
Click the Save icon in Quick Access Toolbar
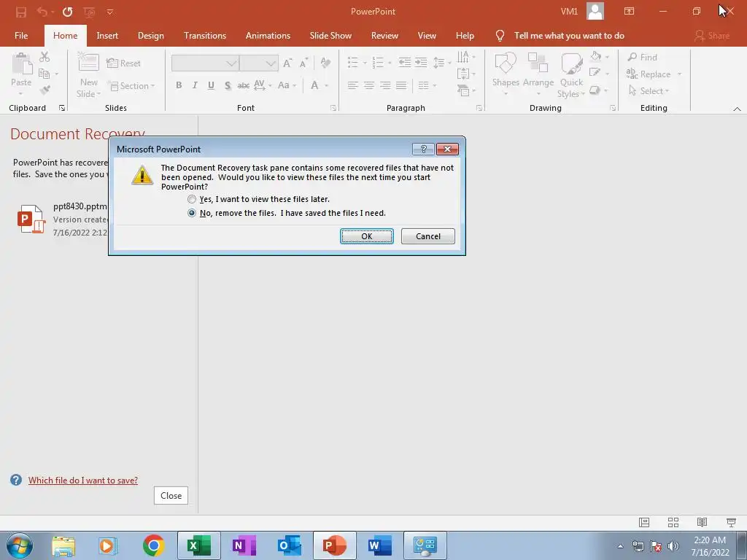[x=21, y=12]
